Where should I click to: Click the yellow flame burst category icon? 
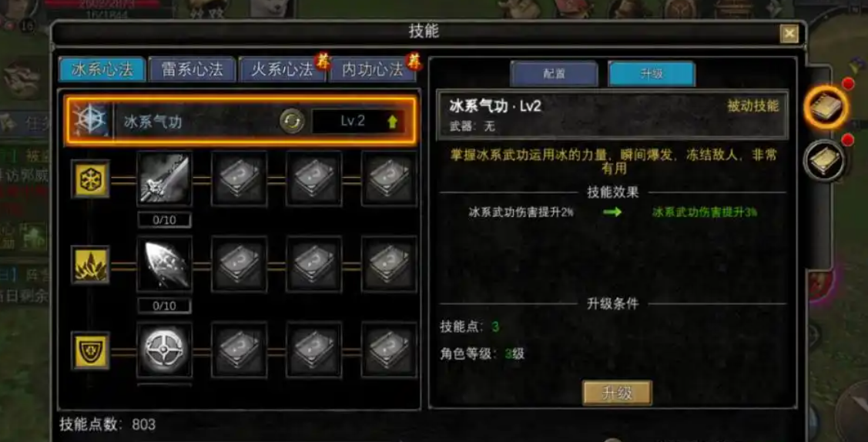point(90,264)
